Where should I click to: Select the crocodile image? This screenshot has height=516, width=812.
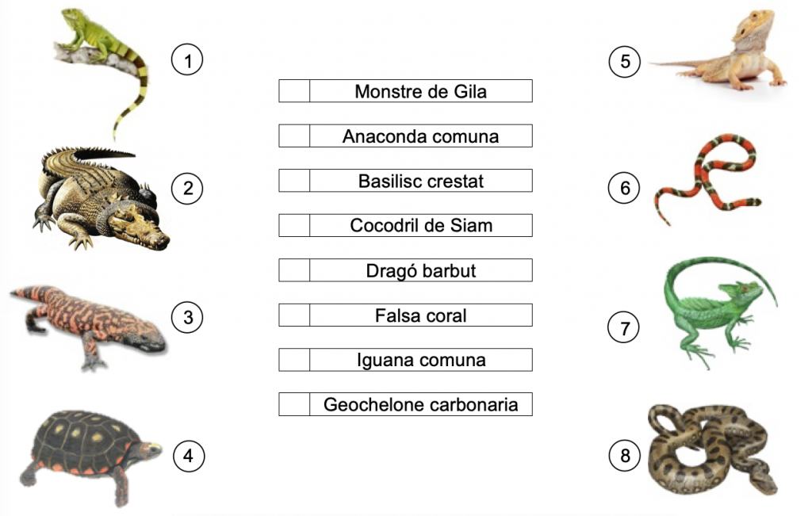[x=101, y=199]
